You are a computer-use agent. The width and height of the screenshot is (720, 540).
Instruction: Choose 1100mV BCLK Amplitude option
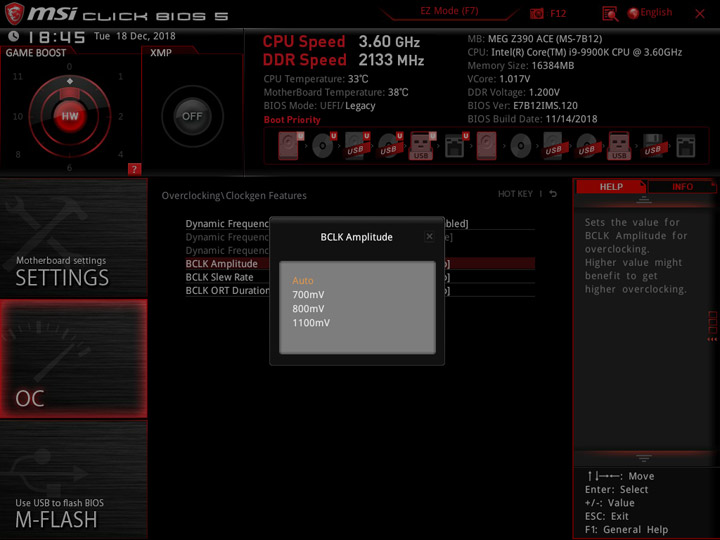[311, 323]
